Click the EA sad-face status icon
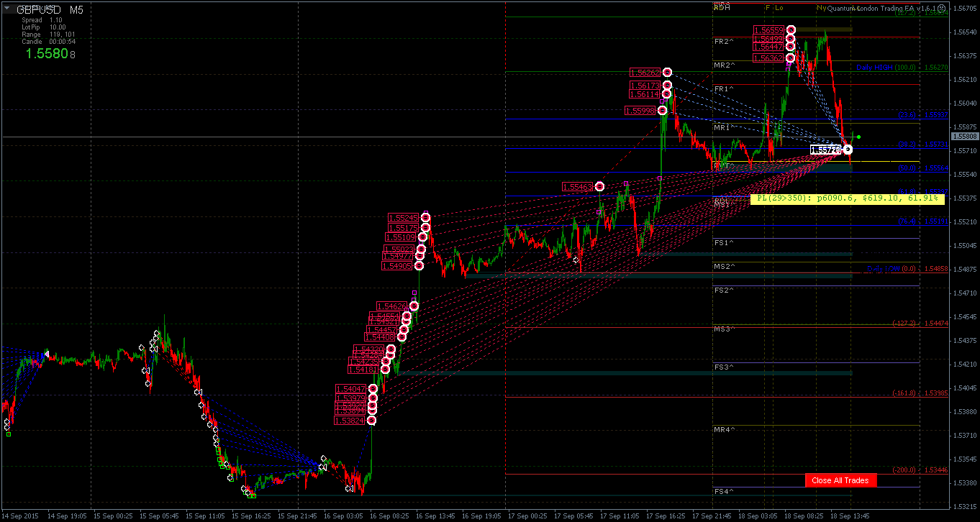 942,8
